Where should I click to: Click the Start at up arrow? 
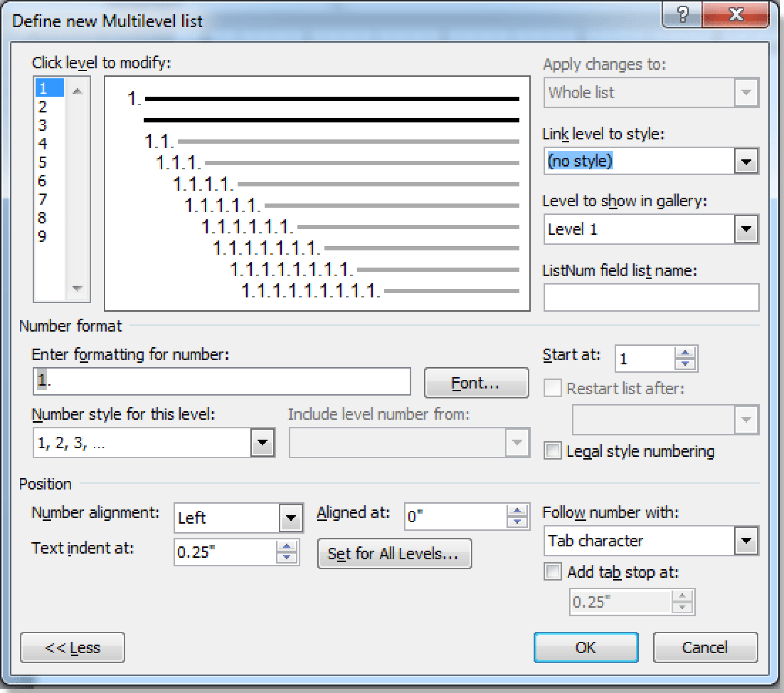(x=685, y=353)
